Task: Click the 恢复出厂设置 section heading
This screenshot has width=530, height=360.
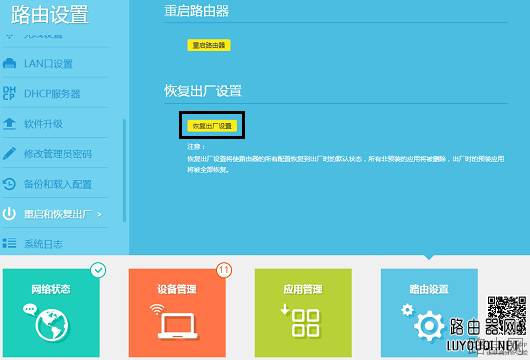Action: (x=203, y=91)
